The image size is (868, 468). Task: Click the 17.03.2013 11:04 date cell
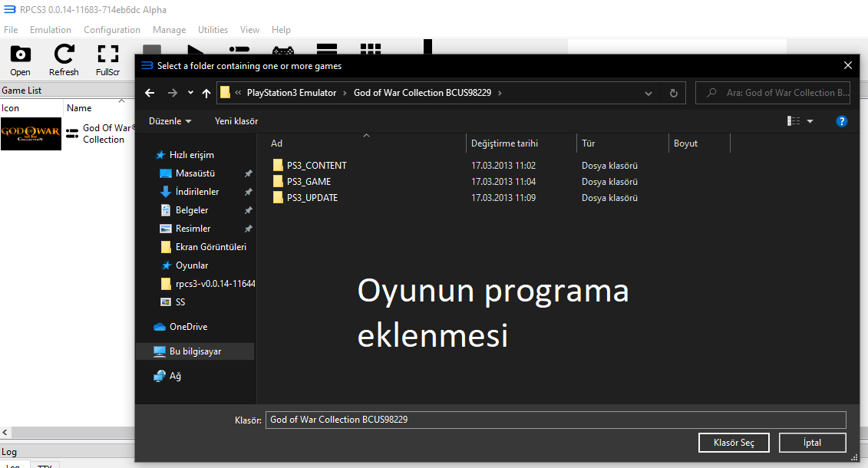point(503,182)
